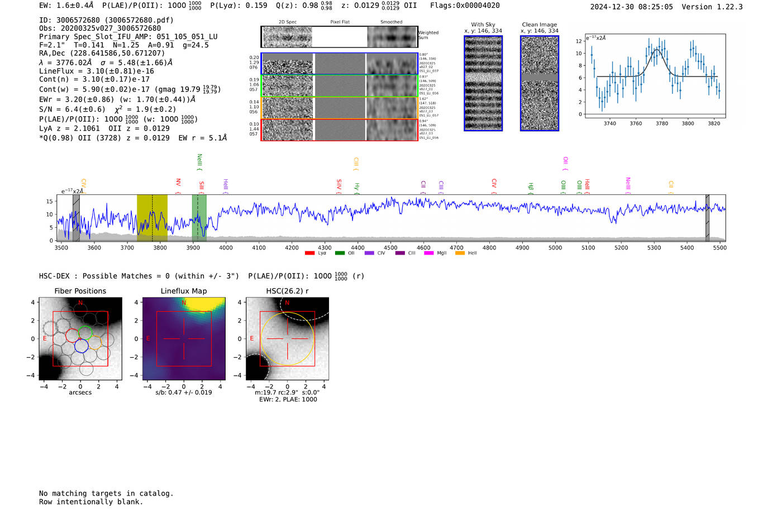This screenshot has height=532, width=782.
Task: Click the *Q(0.98) OII (3728) line
Action: click(133, 138)
